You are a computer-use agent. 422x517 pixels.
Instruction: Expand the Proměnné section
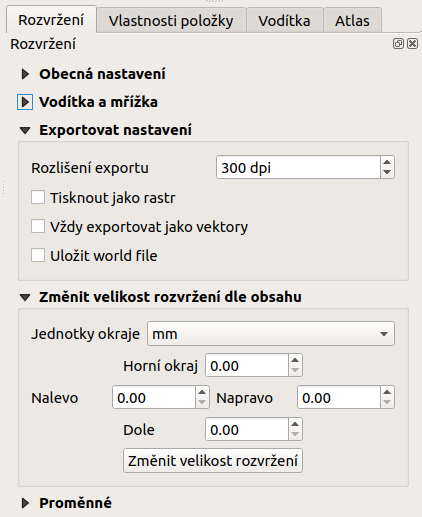tap(25, 503)
